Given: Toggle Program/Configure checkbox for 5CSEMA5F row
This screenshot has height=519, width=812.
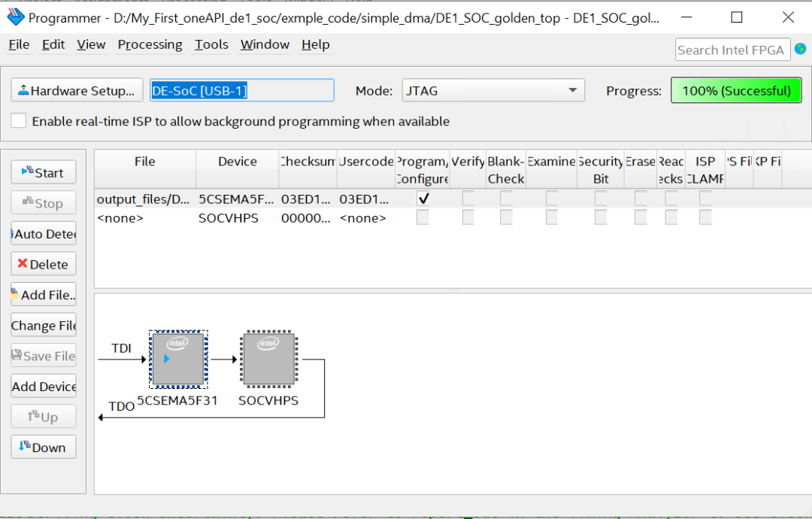Looking at the screenshot, I should (x=423, y=199).
